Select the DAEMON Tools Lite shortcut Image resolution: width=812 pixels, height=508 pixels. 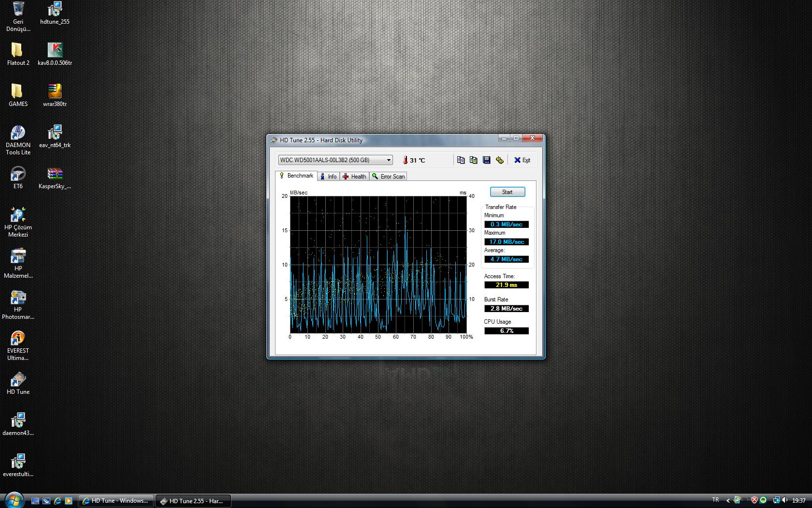coord(18,140)
